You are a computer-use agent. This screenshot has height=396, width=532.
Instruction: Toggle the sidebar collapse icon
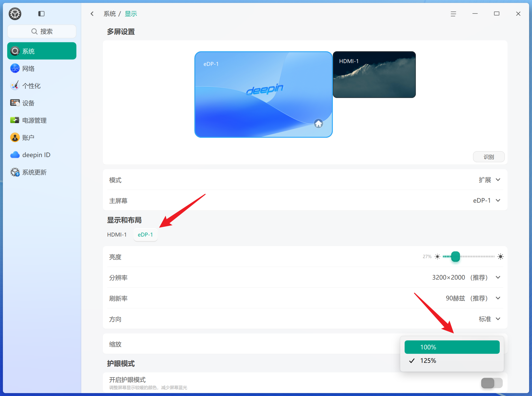(41, 14)
